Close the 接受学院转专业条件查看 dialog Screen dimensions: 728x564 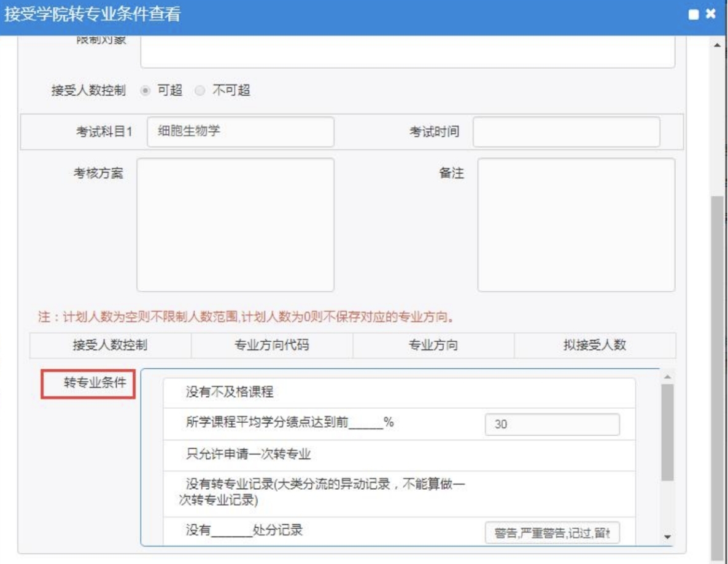711,14
